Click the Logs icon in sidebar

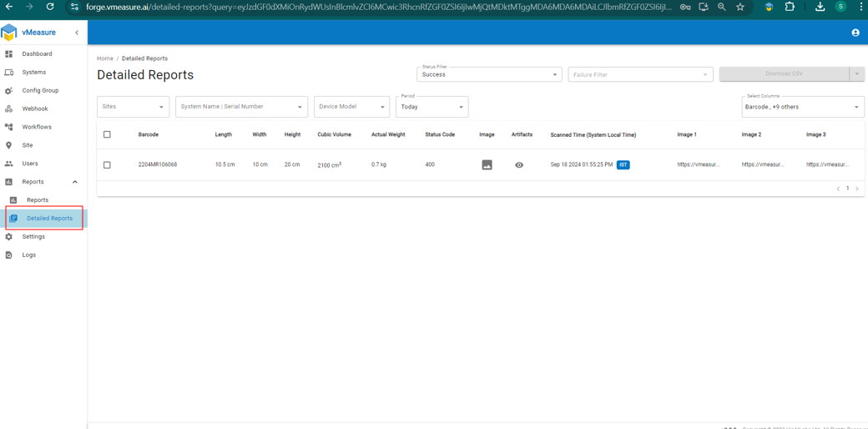9,255
